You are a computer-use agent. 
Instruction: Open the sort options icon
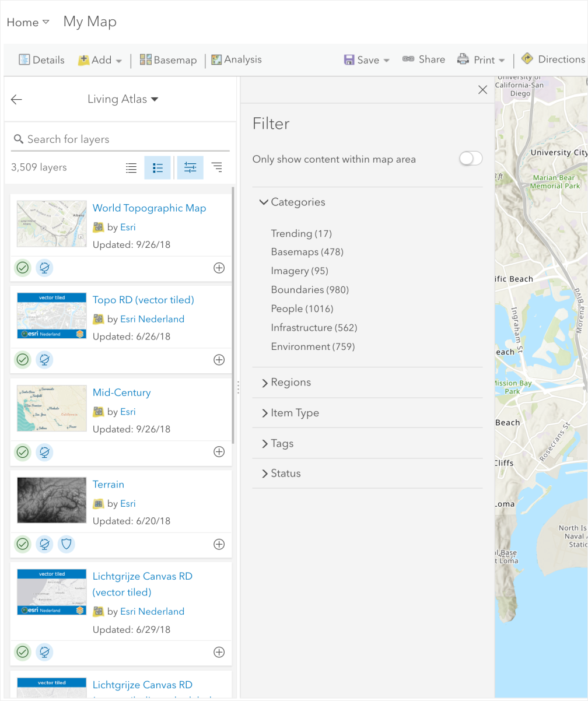point(216,167)
